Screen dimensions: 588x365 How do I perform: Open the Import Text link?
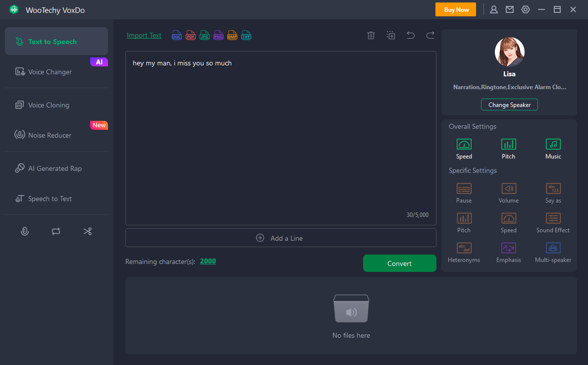[144, 35]
